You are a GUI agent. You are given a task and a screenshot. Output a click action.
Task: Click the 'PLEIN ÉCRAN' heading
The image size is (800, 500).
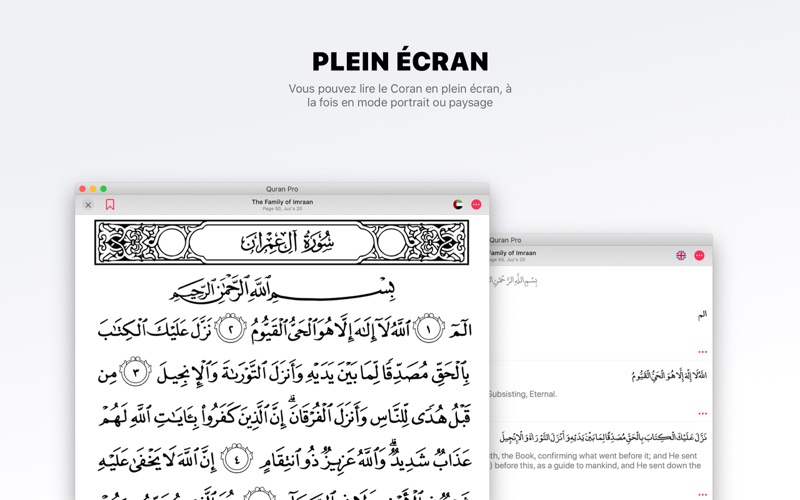(x=400, y=61)
